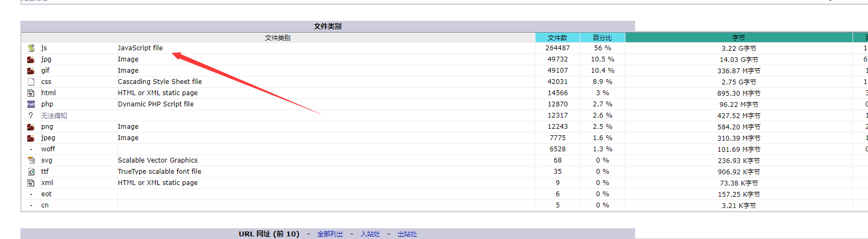
Task: Click the gif image icon
Action: pos(31,71)
